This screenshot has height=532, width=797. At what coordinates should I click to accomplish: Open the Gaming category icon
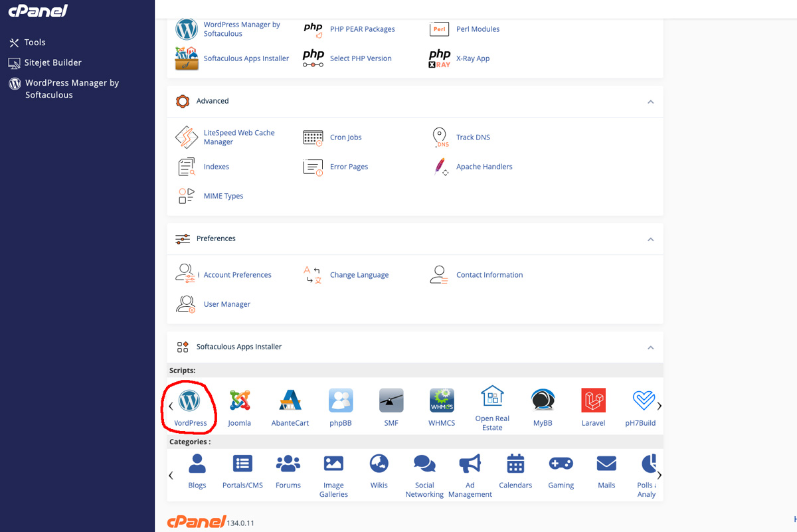(x=561, y=463)
